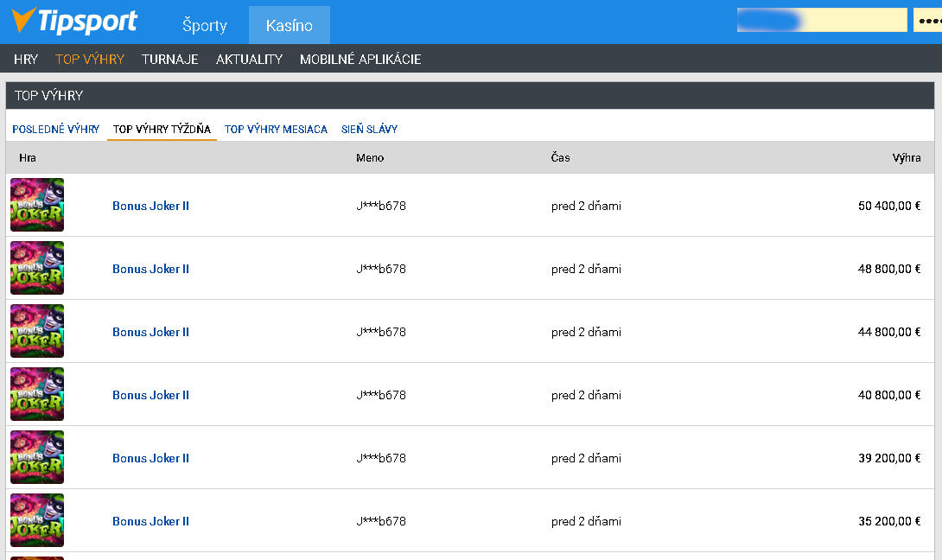Open the Športy section
The height and width of the screenshot is (560, 942).
[205, 25]
